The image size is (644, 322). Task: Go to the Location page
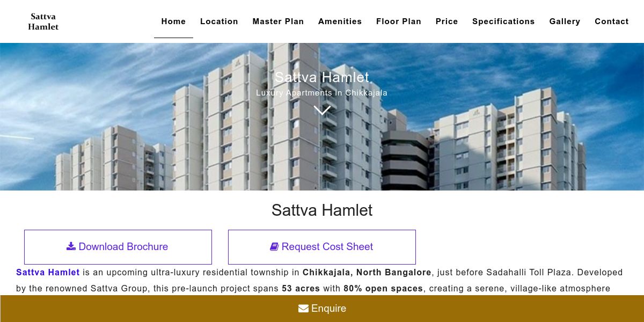[219, 21]
